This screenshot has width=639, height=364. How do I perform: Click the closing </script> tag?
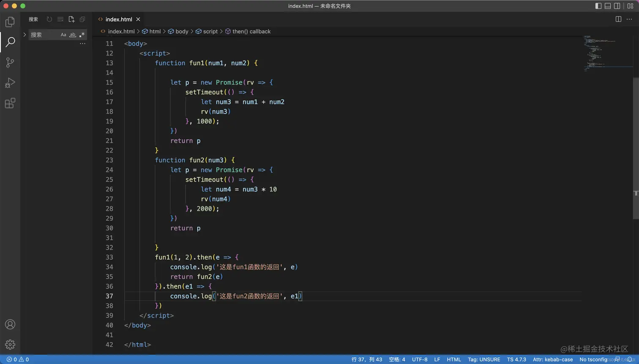point(157,315)
